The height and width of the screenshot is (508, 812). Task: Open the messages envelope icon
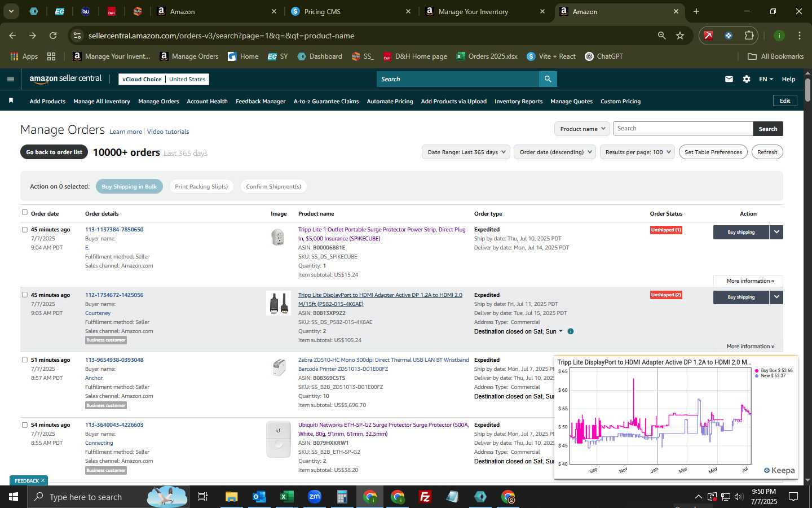coord(729,79)
